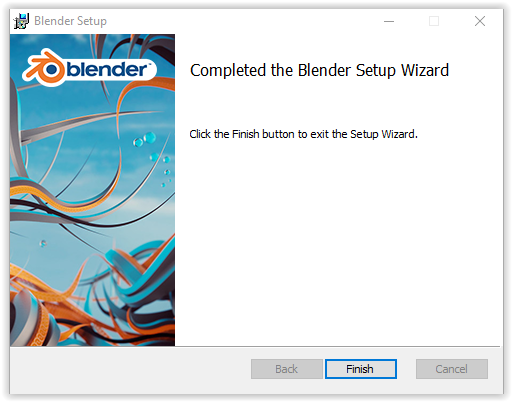Click the greyed-out Cancel button
This screenshot has height=402, width=512.
(x=452, y=369)
